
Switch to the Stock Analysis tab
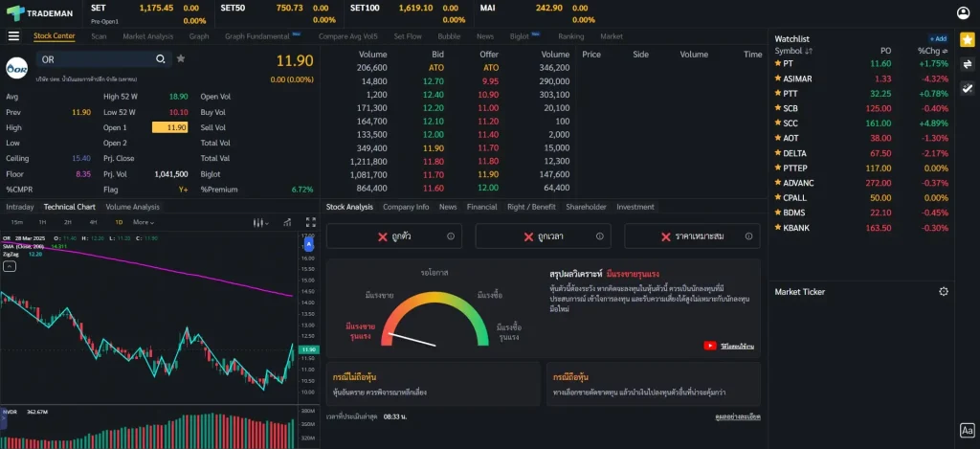(x=349, y=207)
